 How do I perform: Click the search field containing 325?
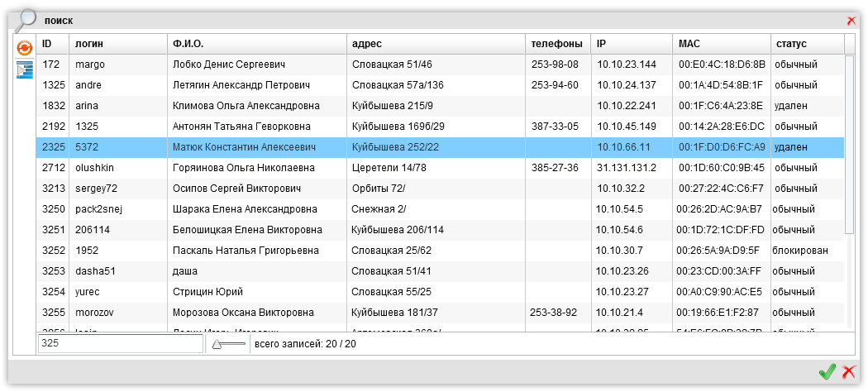120,343
